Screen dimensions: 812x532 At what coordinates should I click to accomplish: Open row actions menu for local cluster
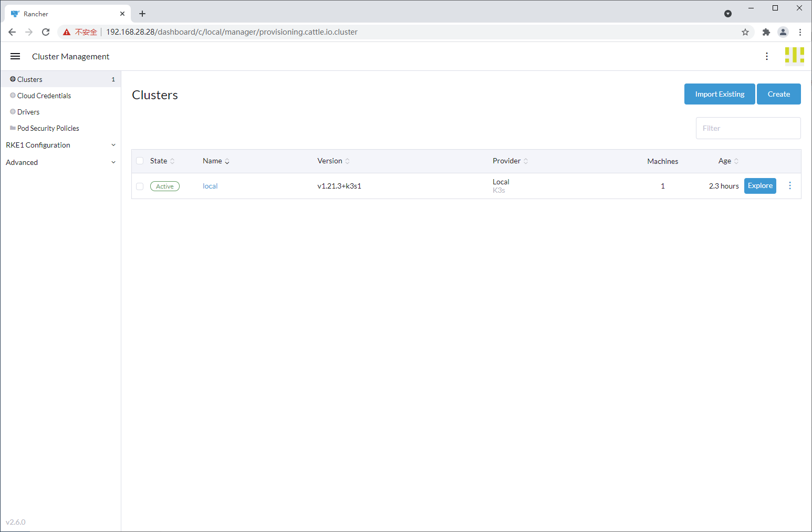pos(790,185)
